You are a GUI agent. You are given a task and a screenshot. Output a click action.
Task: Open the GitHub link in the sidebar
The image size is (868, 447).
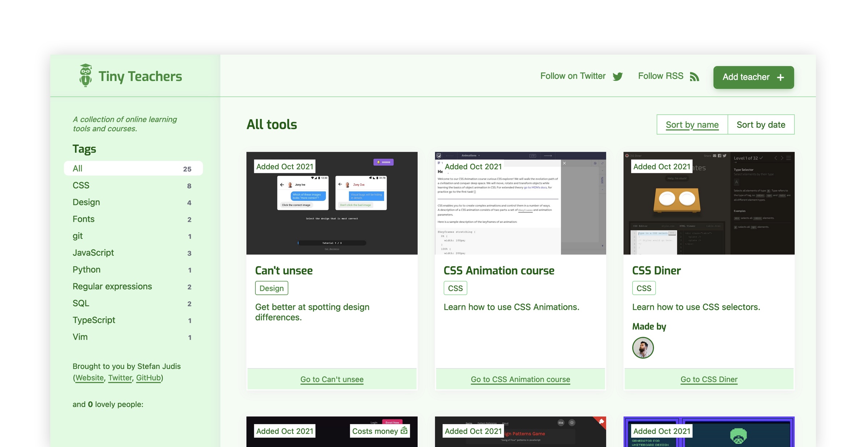point(148,378)
